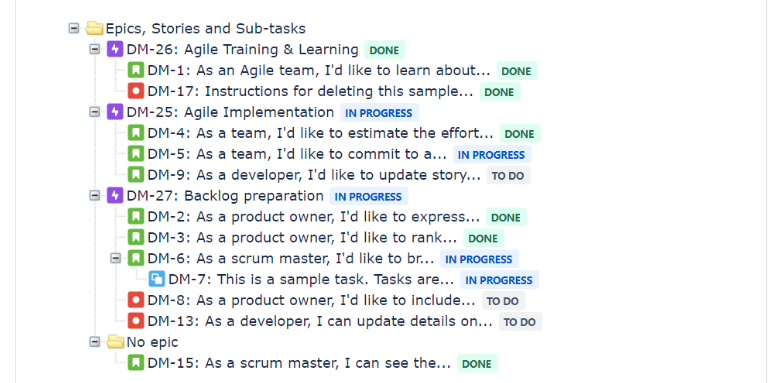776x383 pixels.
Task: Click the green story icon beside DM-15
Action: 136,363
